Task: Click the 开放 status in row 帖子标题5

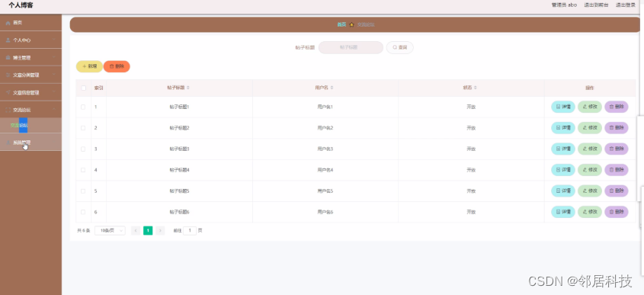Action: (x=471, y=191)
